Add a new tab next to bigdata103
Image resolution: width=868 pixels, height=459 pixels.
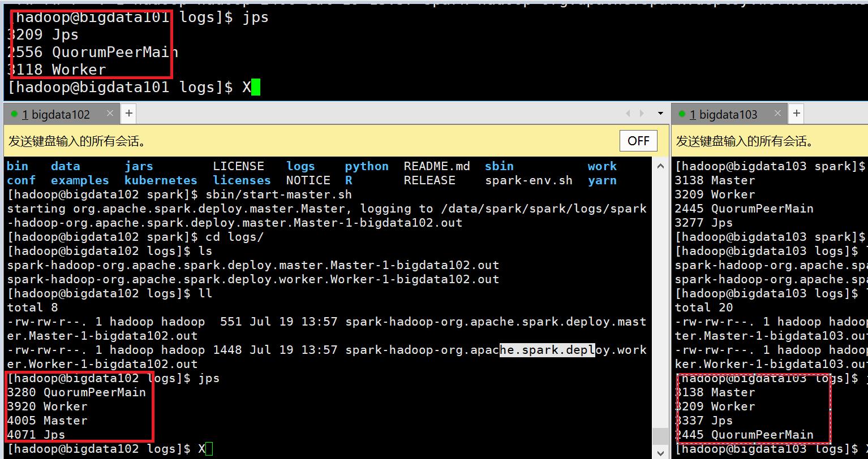(x=797, y=114)
